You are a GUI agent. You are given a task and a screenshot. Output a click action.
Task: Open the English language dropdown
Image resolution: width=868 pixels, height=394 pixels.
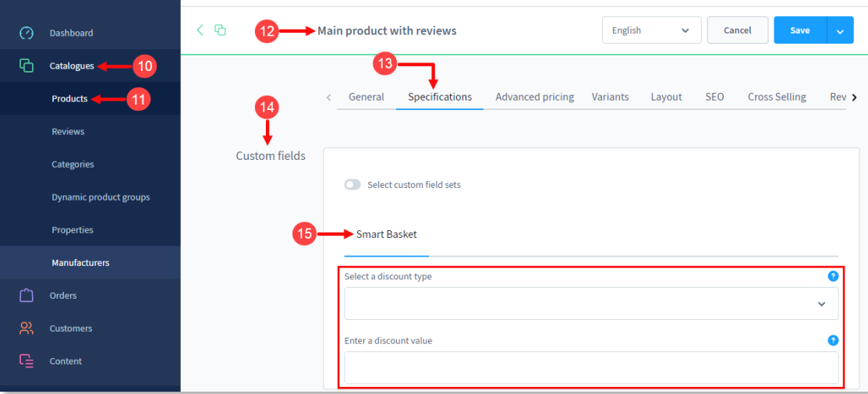tap(651, 30)
